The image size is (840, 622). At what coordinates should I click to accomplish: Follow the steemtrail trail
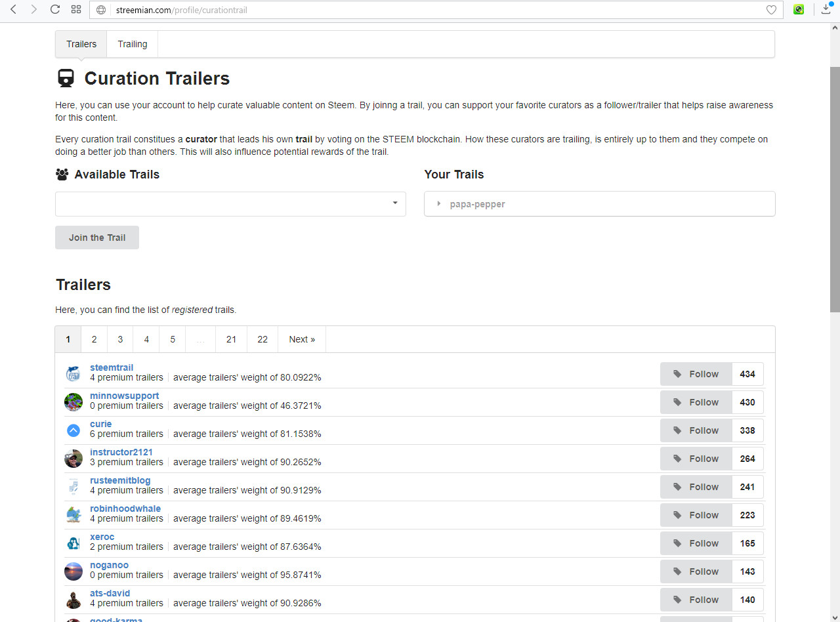click(696, 374)
